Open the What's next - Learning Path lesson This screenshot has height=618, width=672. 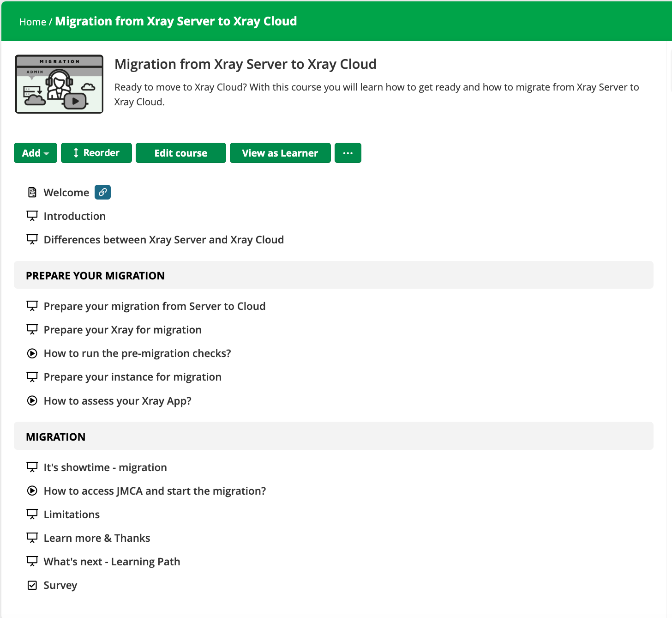click(x=112, y=562)
